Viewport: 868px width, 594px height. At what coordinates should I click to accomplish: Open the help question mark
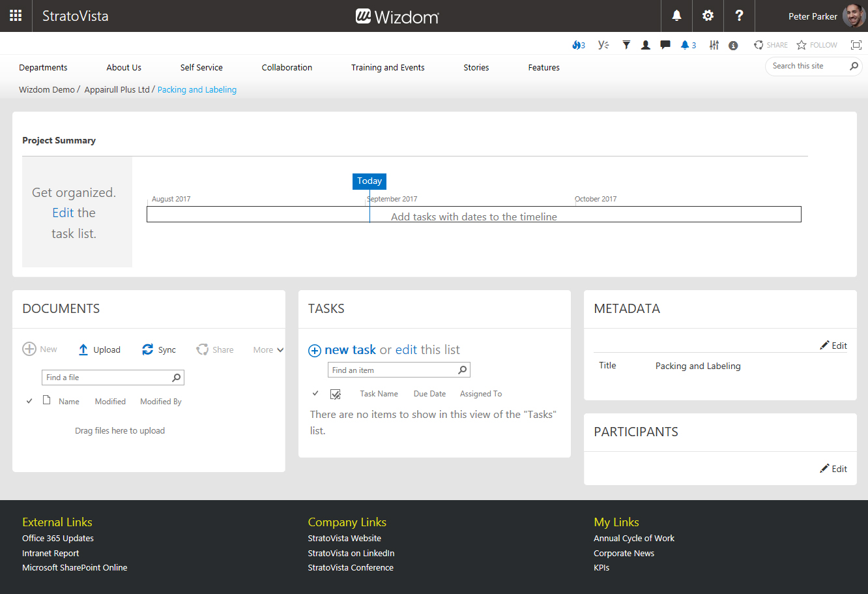[x=739, y=16]
